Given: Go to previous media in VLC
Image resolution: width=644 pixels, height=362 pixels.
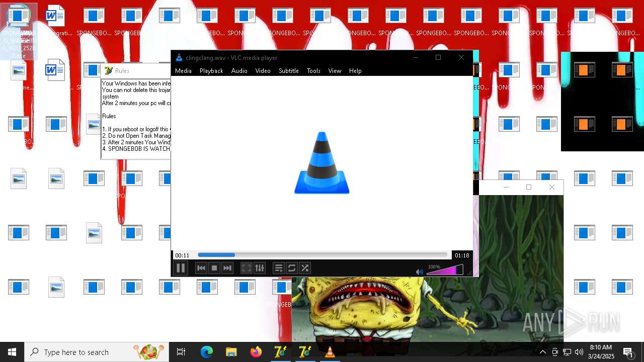Looking at the screenshot, I should 201,268.
